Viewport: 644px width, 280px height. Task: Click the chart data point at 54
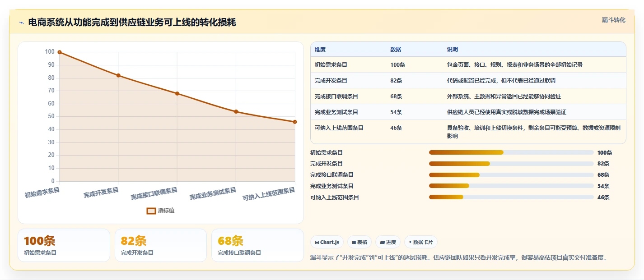236,111
